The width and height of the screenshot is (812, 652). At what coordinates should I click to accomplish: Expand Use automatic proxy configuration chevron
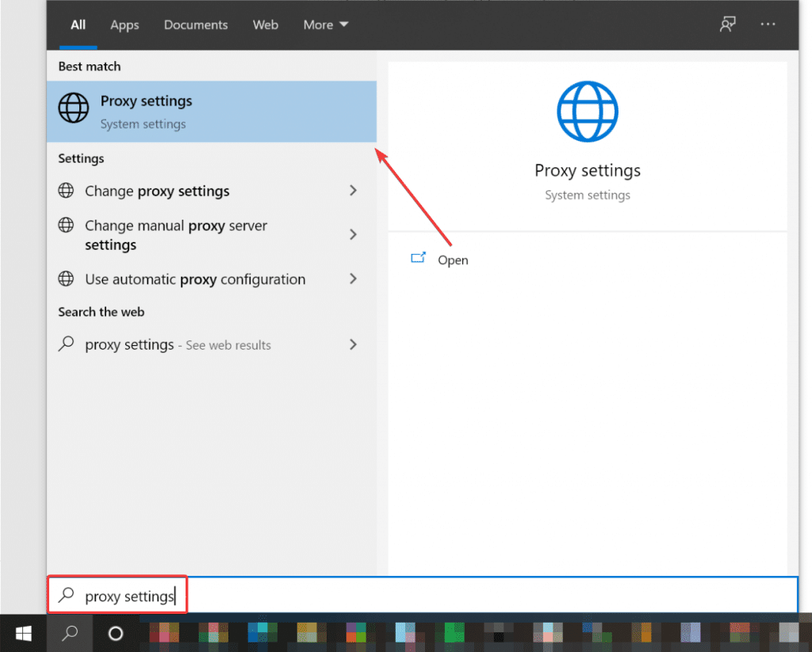(353, 279)
